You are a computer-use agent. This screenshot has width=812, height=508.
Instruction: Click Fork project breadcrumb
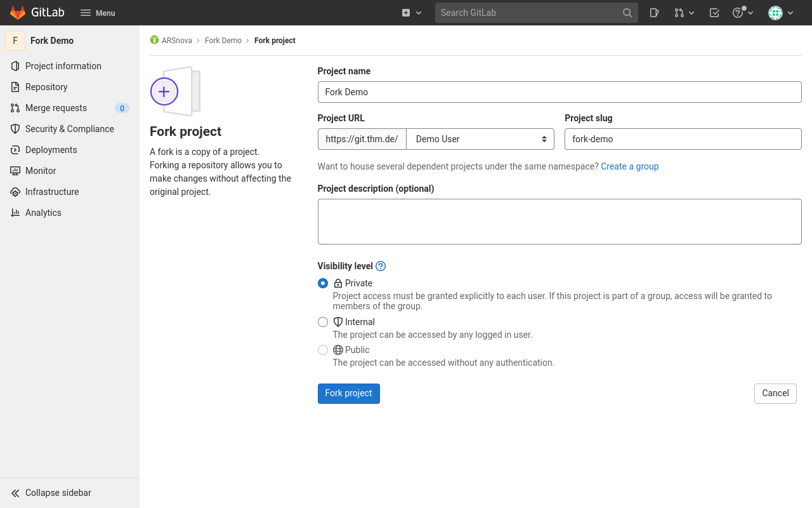coord(275,41)
